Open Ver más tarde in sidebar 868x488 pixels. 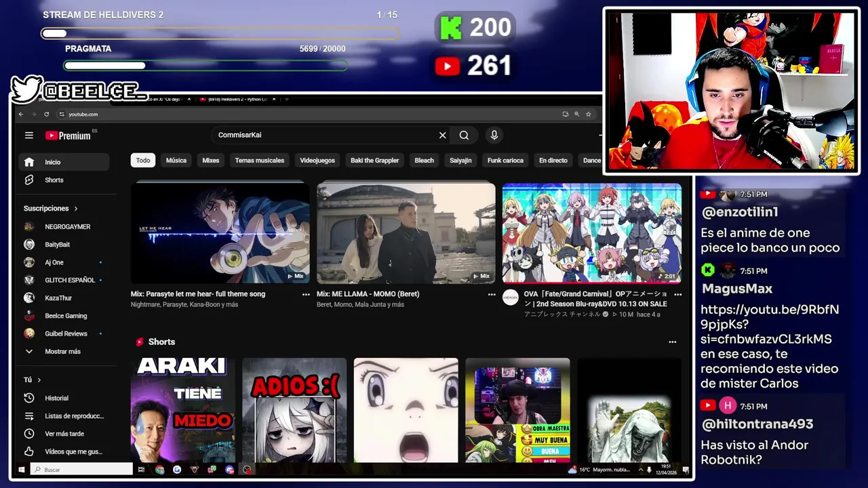[x=64, y=434]
